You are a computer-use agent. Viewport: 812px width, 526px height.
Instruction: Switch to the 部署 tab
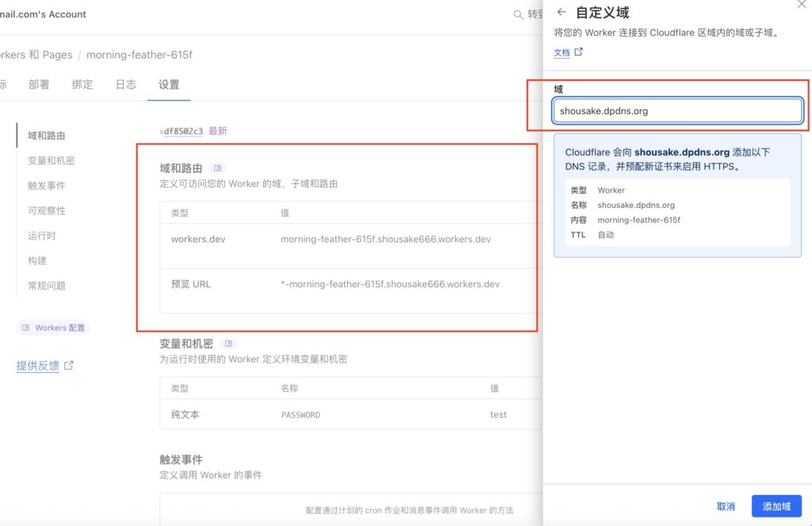[39, 84]
